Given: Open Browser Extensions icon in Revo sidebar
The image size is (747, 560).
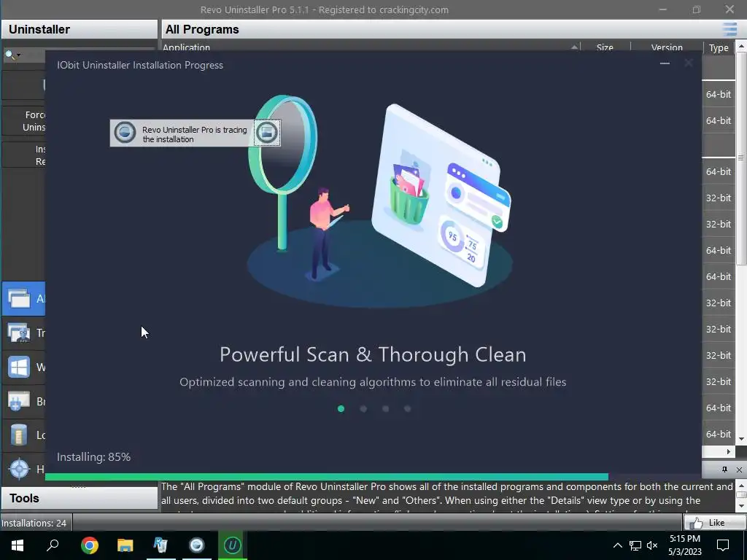Looking at the screenshot, I should click(x=18, y=402).
